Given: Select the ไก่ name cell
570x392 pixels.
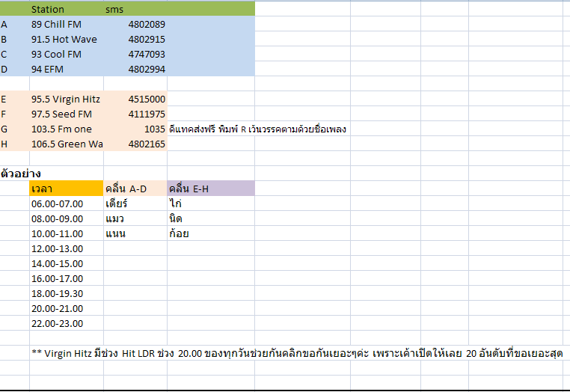Looking at the screenshot, I should coord(211,203).
